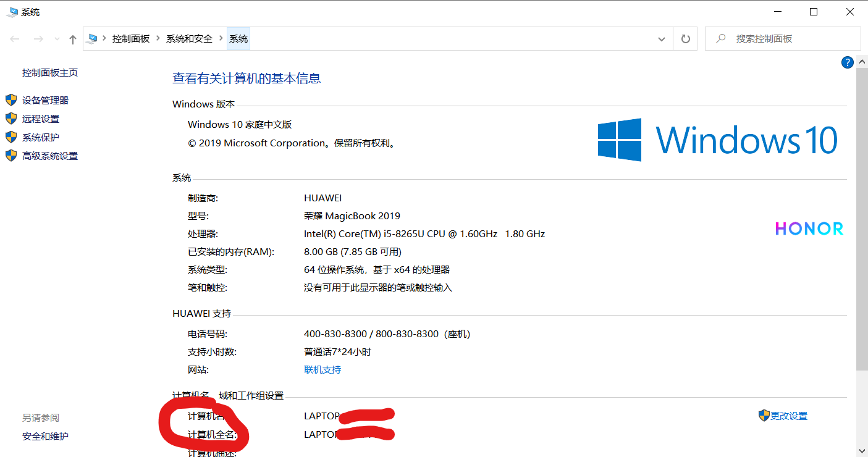Click the 联机支持 website link
The width and height of the screenshot is (868, 457).
(x=322, y=369)
